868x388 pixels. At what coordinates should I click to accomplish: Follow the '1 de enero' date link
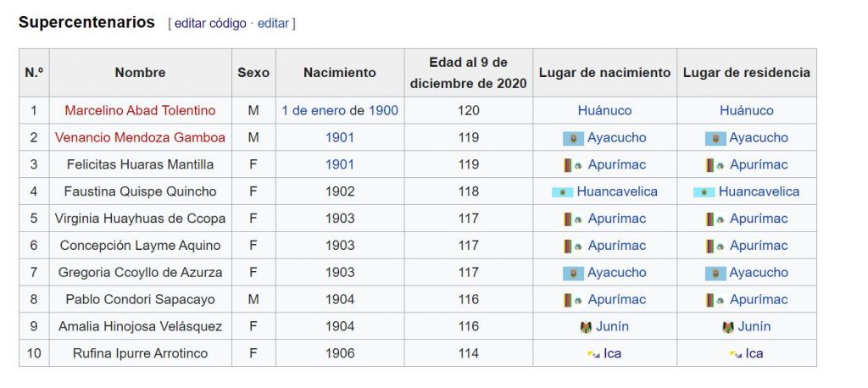point(314,111)
